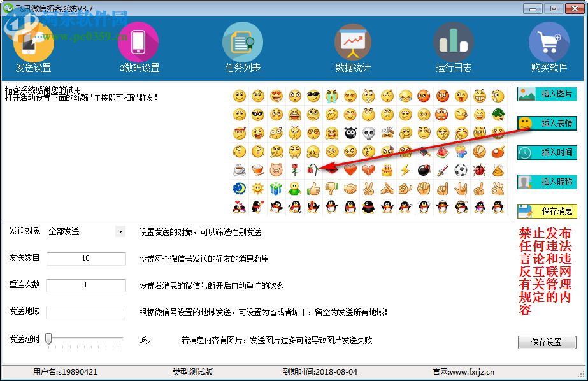Screen dimensions: 588x381
Task: Insert the black bomb emoji
Action: 424,170
